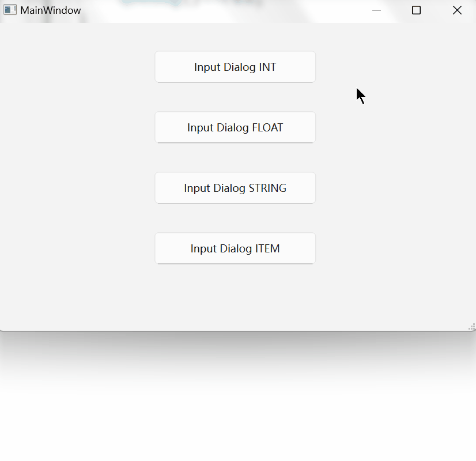This screenshot has width=476, height=461.
Task: Click the square maximize icon
Action: pyautogui.click(x=416, y=10)
